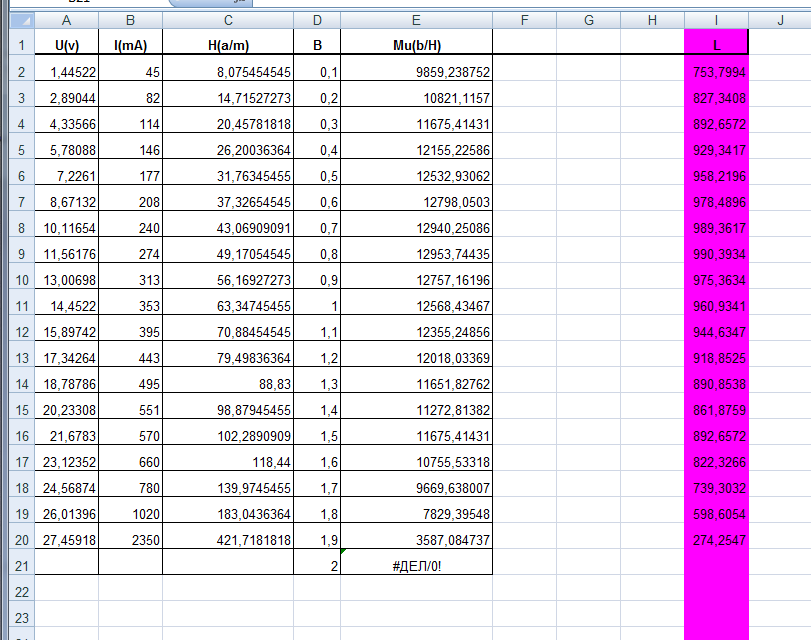Select column A header
Image resolution: width=811 pixels, height=640 pixels.
(x=66, y=20)
